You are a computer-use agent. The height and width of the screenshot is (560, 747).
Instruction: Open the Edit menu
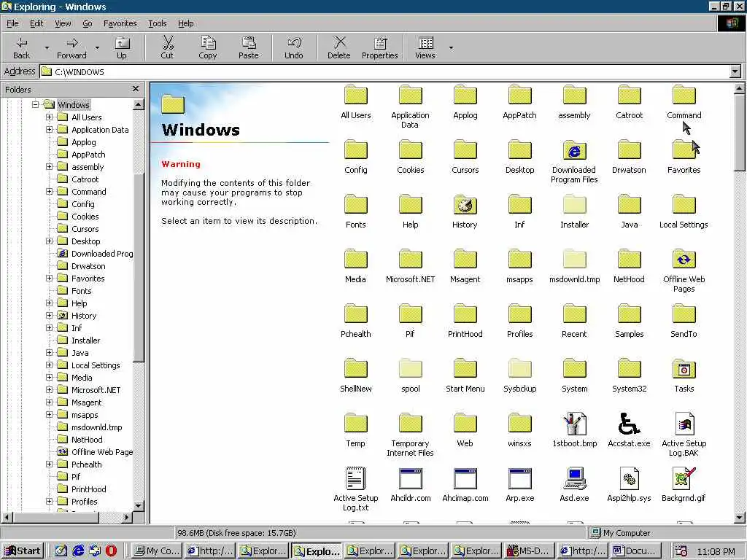click(36, 23)
